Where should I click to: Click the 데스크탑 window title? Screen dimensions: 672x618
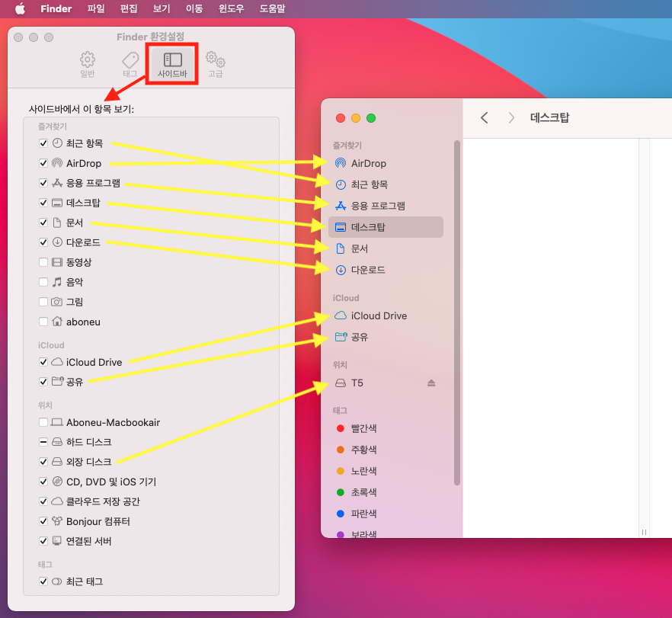tap(550, 117)
